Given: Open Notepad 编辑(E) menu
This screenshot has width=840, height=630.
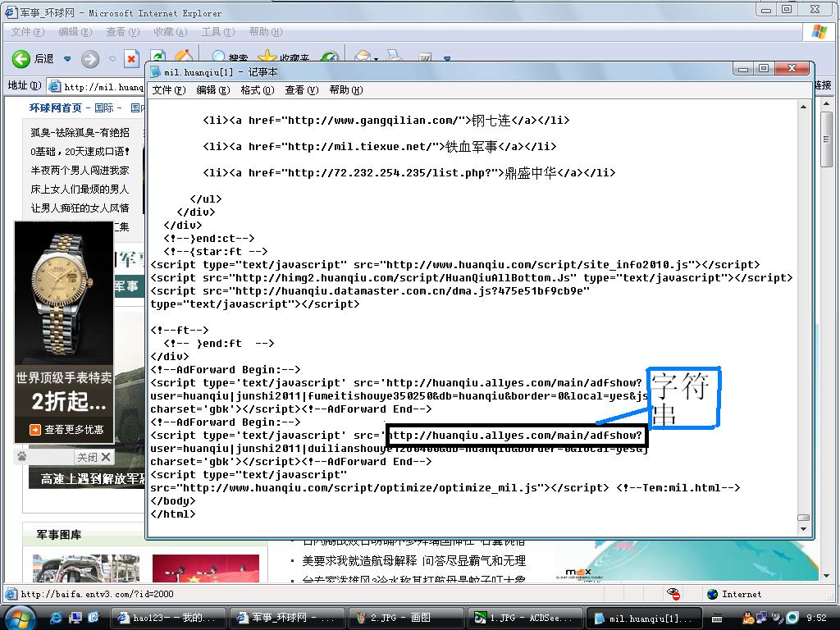Looking at the screenshot, I should pyautogui.click(x=212, y=90).
